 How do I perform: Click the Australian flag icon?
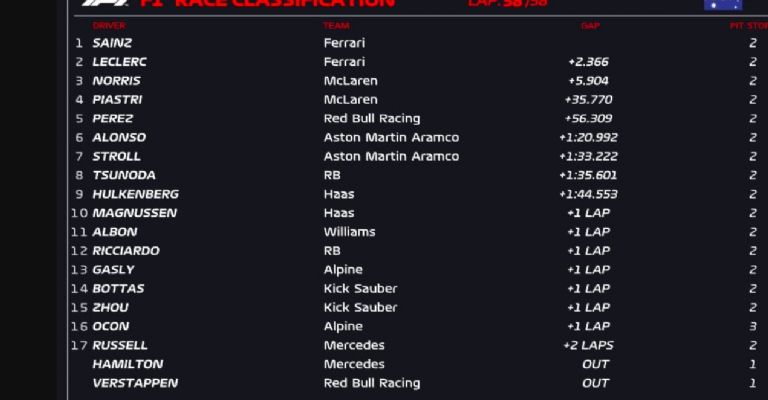pyautogui.click(x=722, y=4)
